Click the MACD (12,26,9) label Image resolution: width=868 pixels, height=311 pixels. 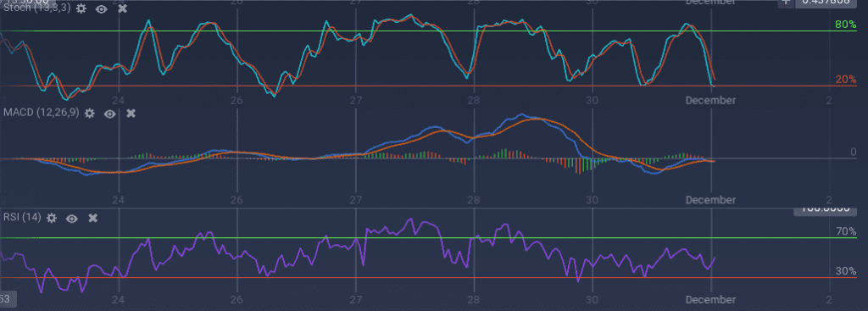[42, 113]
